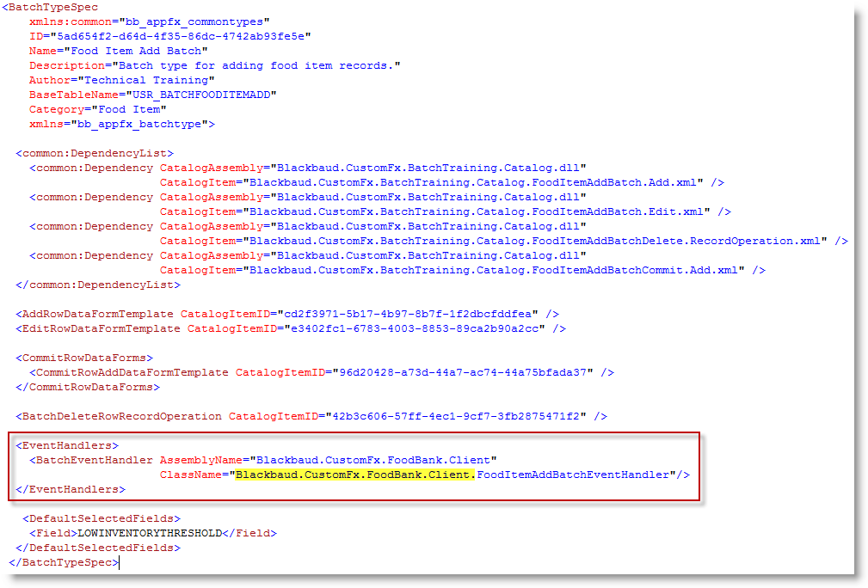This screenshot has height=588, width=868.
Task: Click CatalogItemID value starting e3402fc1
Action: 415,328
